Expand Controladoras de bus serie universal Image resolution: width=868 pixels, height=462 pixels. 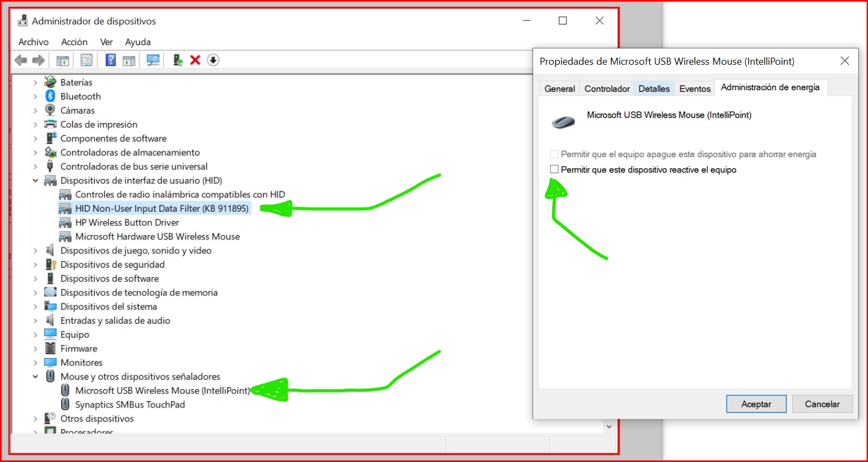35,167
